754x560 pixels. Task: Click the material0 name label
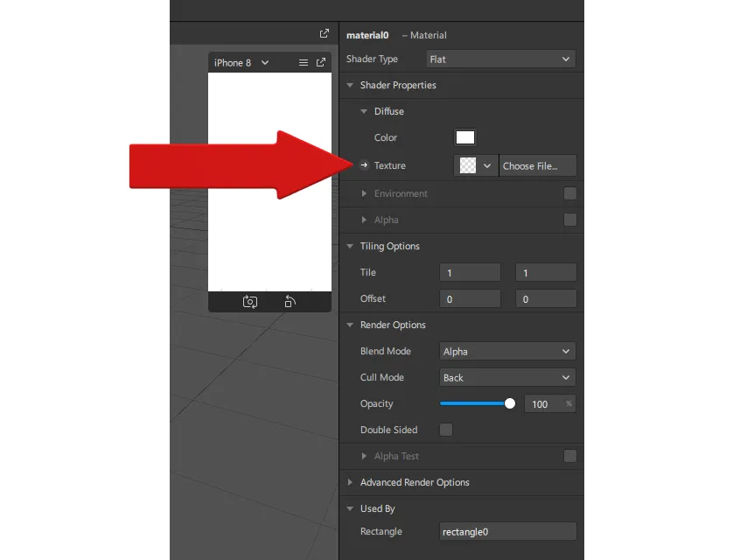(367, 35)
